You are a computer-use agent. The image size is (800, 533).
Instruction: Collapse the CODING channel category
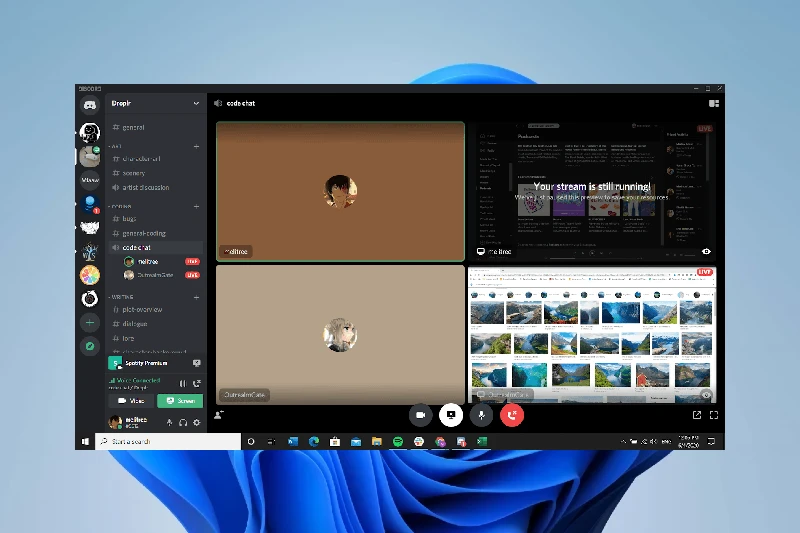point(120,207)
